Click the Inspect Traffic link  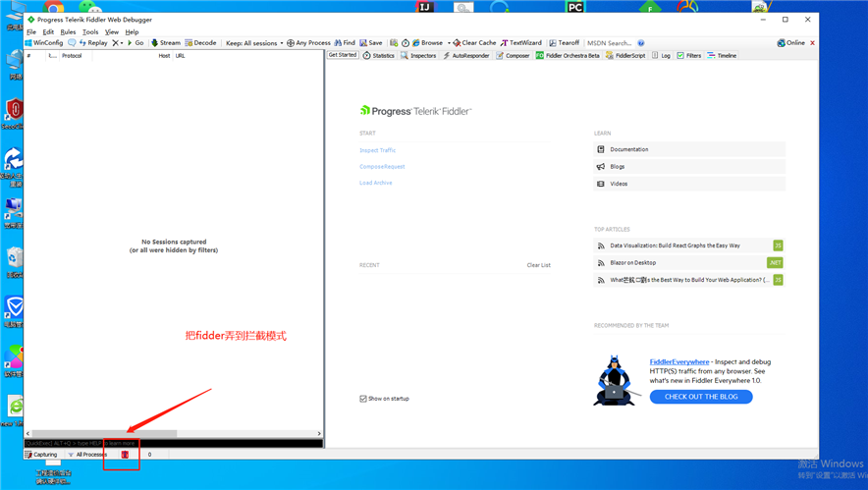tap(377, 150)
